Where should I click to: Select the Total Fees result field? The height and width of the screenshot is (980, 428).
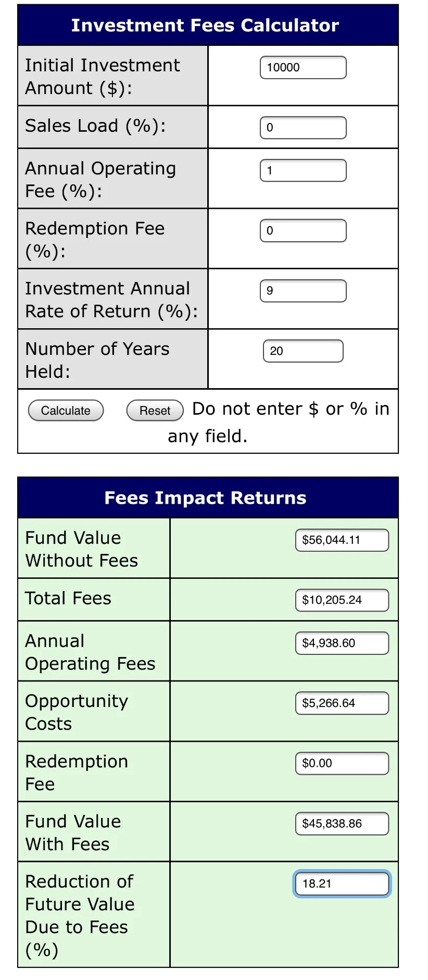pos(342,600)
